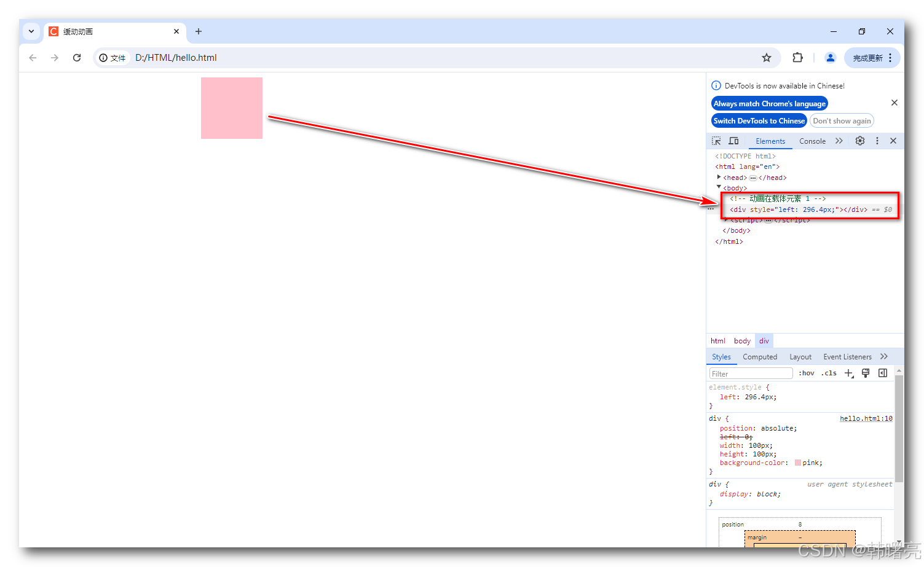Click the address bar URL
This screenshot has height=567, width=924.
coord(176,58)
